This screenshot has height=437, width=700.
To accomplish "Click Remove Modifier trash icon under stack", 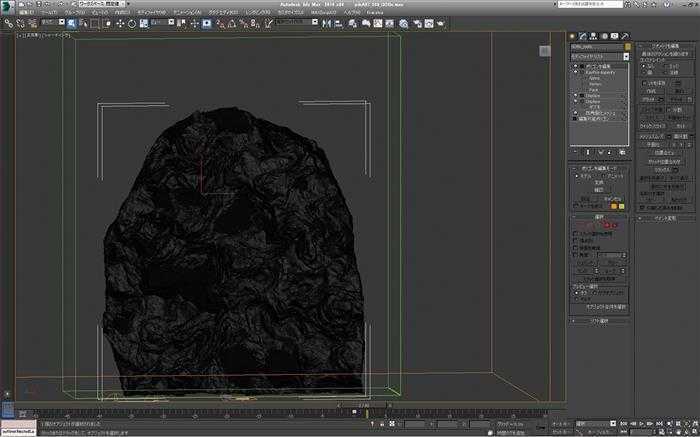I will [610, 152].
